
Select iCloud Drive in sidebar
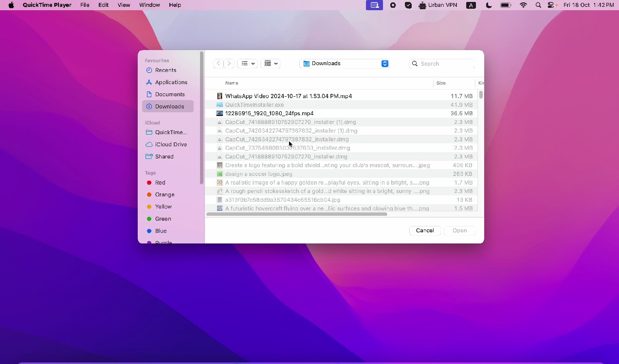coord(168,144)
